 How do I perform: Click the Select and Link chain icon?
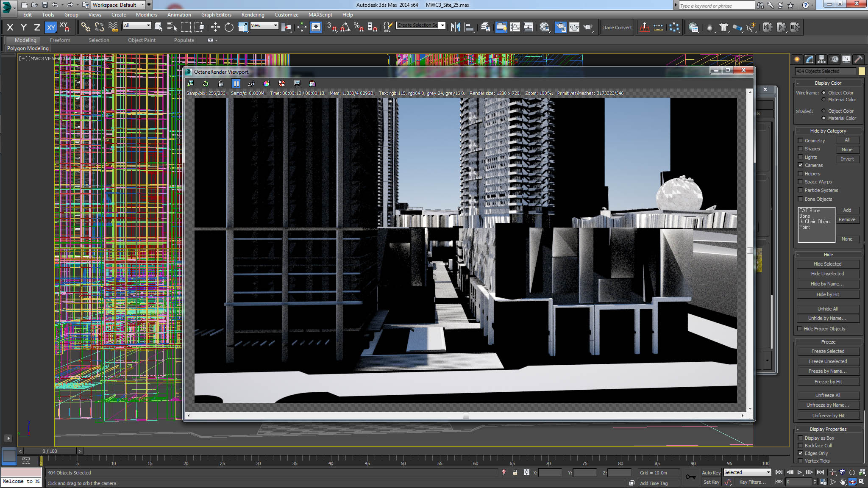pyautogui.click(x=86, y=28)
